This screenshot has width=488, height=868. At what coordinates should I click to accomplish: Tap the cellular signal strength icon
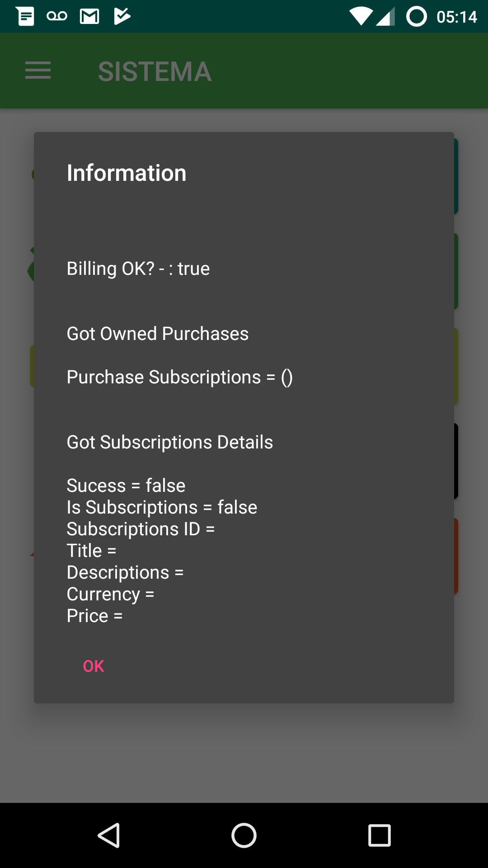[x=386, y=17]
